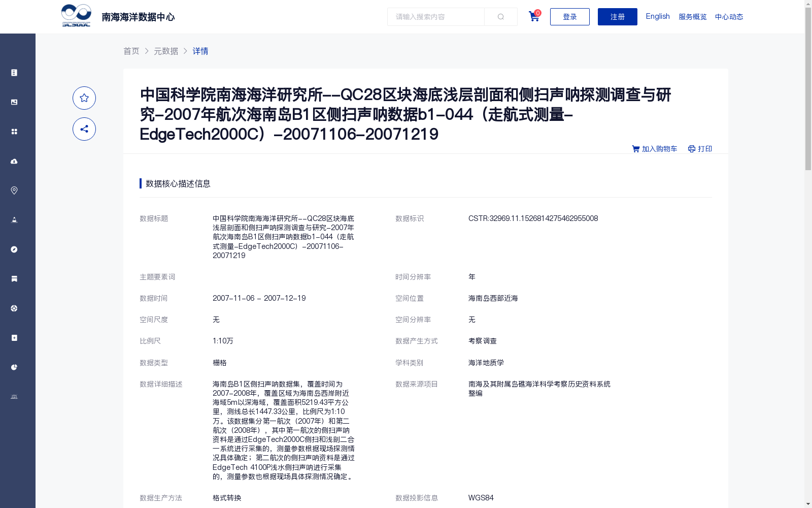
Task: Click the 南海海洋数据中心 site title
Action: [138, 17]
